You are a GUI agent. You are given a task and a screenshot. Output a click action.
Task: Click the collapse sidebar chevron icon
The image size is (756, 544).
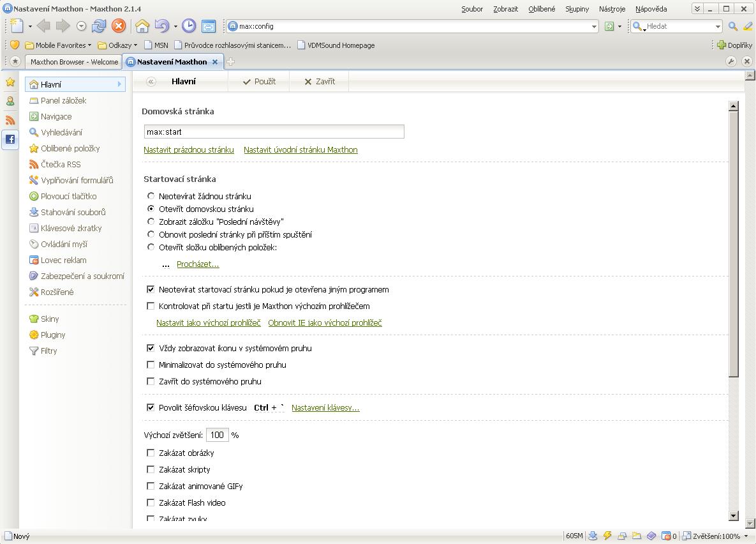tap(151, 82)
